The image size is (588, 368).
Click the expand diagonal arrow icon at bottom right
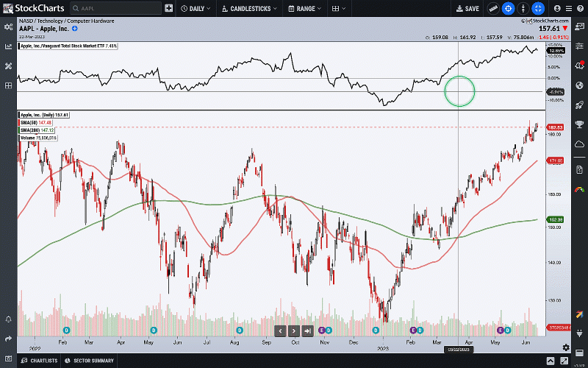tap(564, 361)
